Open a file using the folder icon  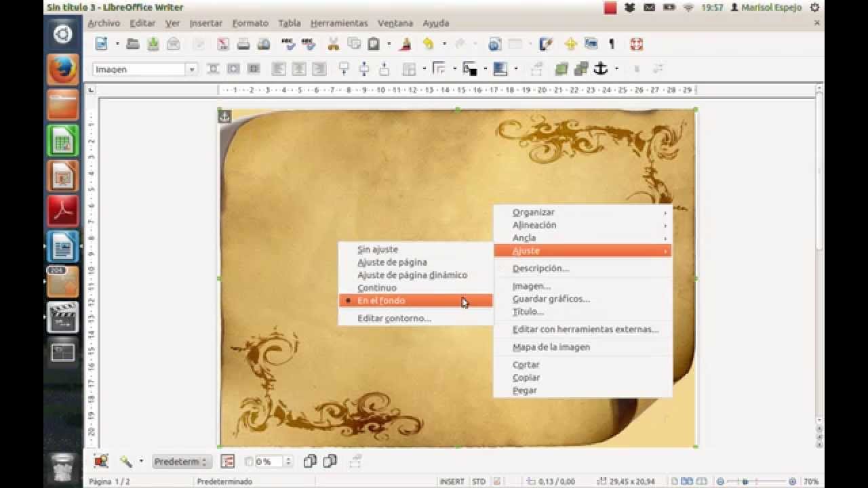133,44
